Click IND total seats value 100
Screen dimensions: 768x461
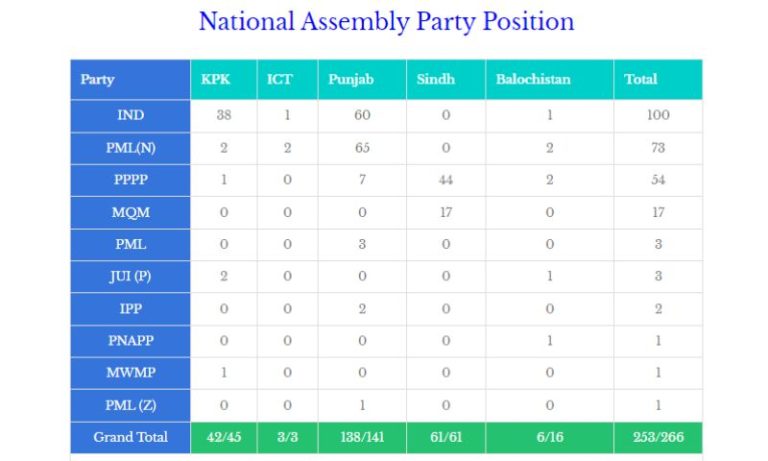coord(658,116)
